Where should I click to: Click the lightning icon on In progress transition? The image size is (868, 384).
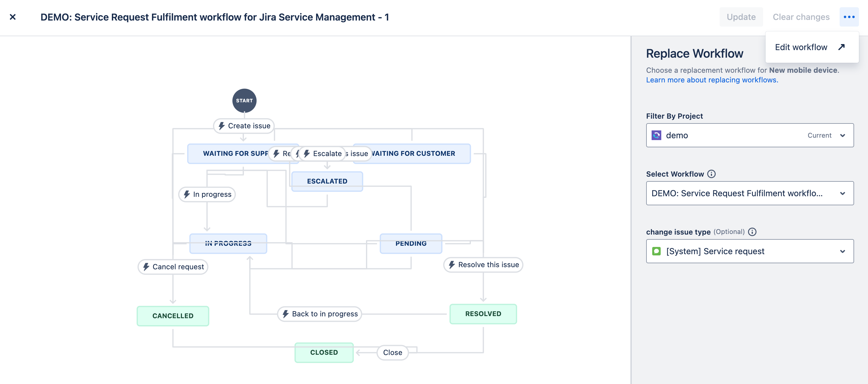point(186,194)
